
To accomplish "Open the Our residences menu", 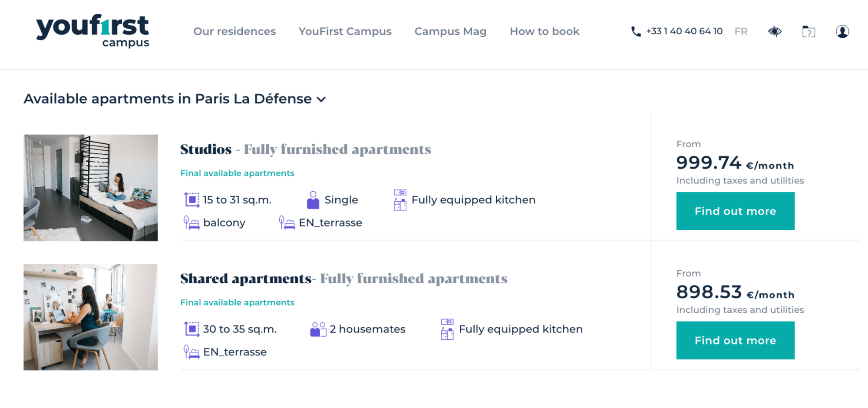I will [x=234, y=31].
